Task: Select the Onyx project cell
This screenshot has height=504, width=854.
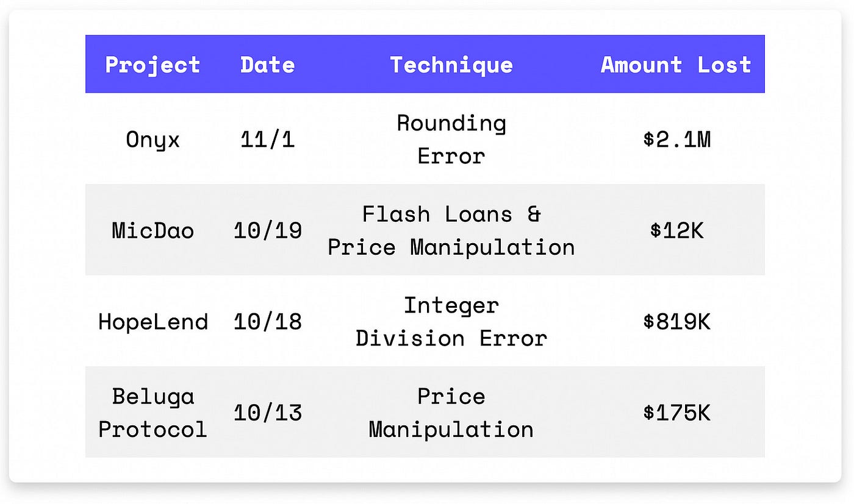Action: pyautogui.click(x=152, y=140)
